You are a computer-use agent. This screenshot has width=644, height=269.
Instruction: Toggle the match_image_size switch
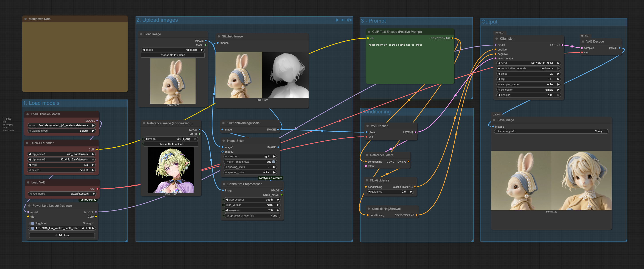pos(273,162)
